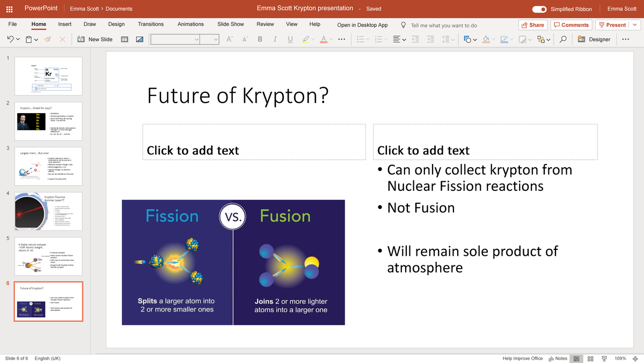Toggle the Simplified Ribbon off

pos(539,9)
